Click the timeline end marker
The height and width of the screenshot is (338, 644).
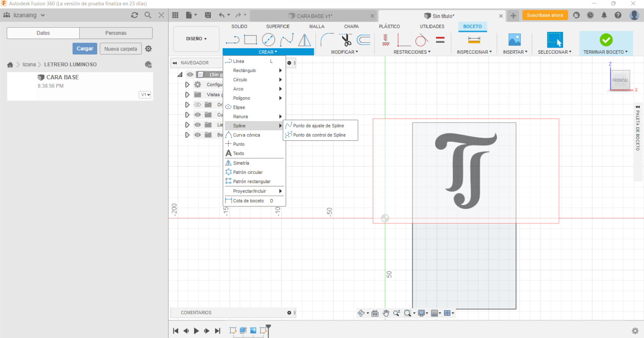[x=268, y=330]
